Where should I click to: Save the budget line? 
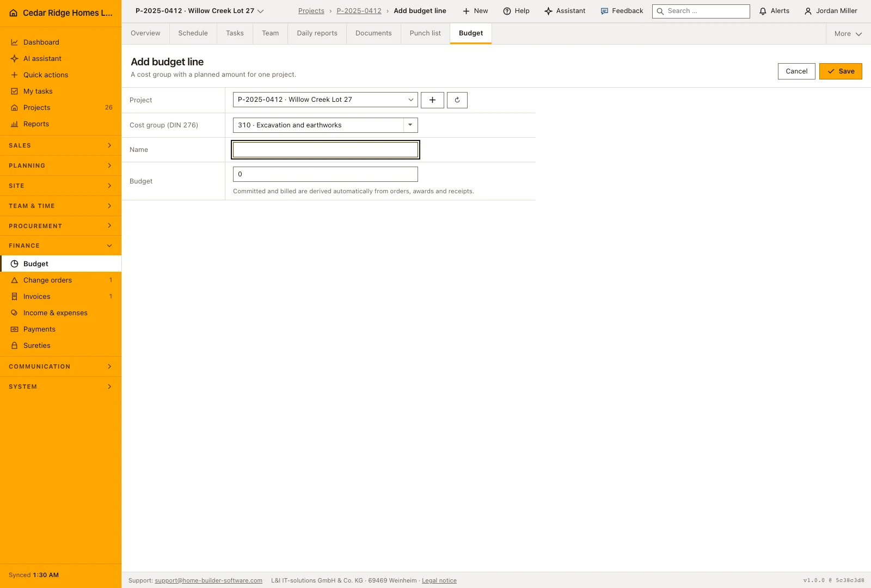[841, 71]
